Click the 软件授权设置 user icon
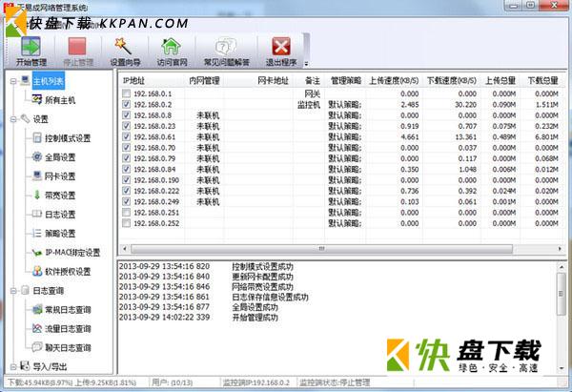The height and width of the screenshot is (392, 572). 37,271
